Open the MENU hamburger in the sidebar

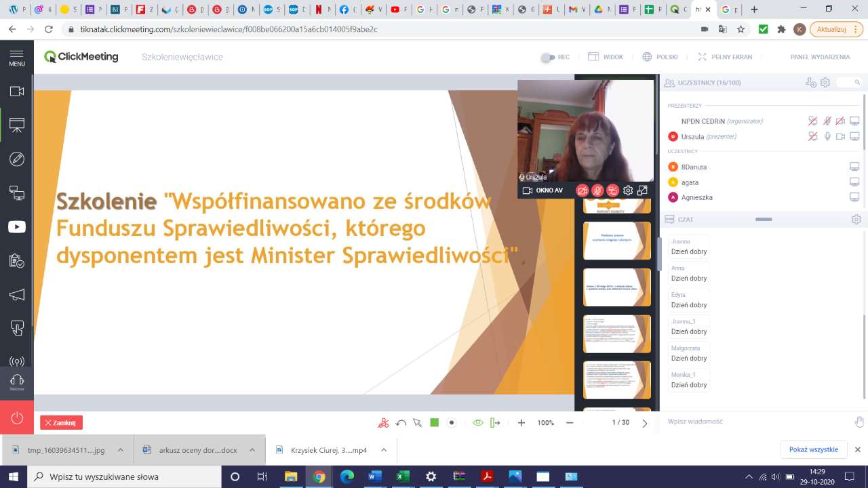[16, 58]
